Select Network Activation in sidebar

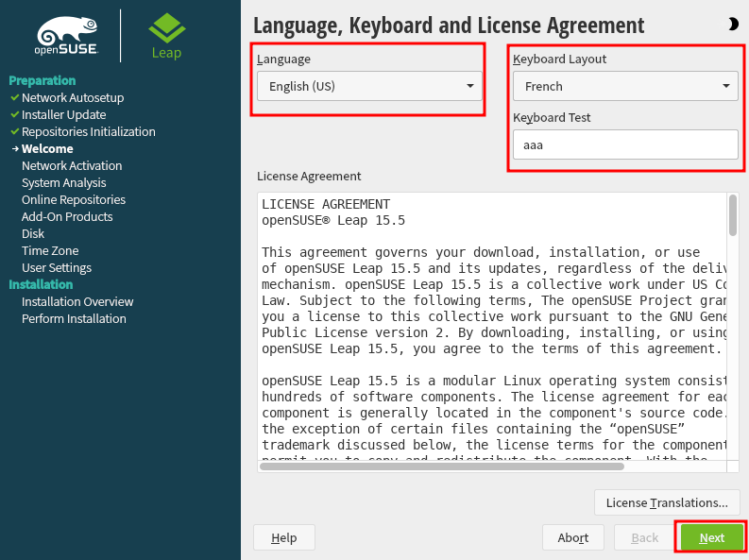(72, 165)
